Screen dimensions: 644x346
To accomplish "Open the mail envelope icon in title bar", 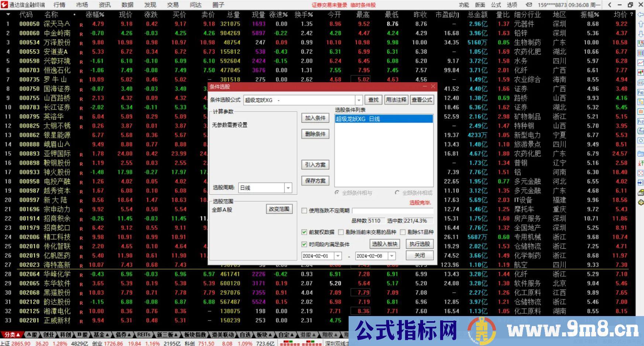I will 529,5.
